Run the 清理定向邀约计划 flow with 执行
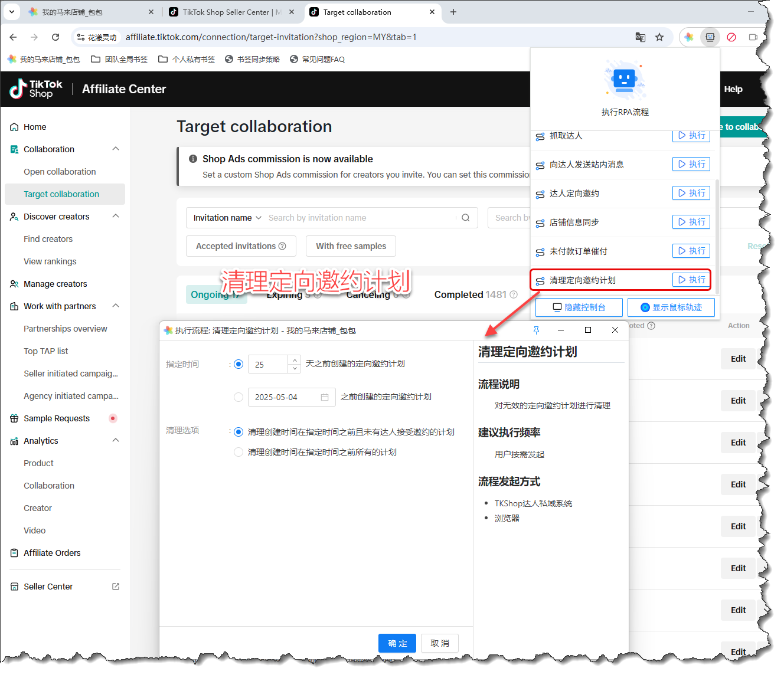784x678 pixels. pos(691,280)
